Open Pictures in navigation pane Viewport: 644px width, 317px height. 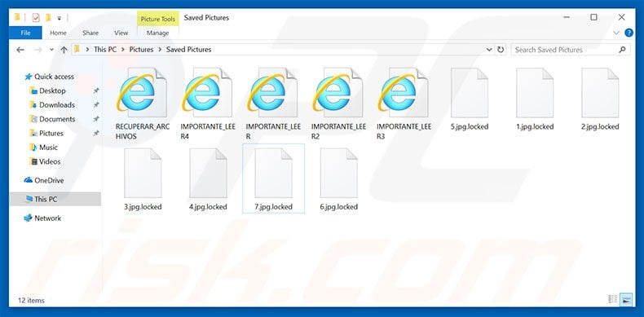(x=51, y=133)
